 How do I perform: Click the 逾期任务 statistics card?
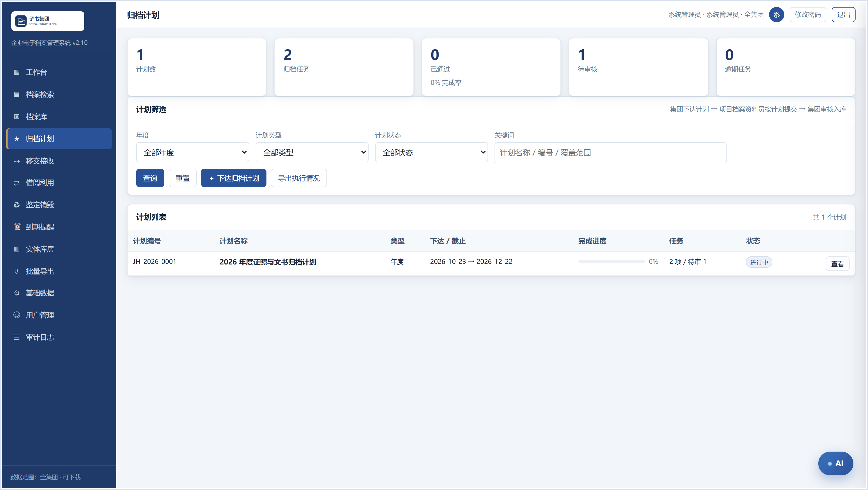tap(786, 67)
